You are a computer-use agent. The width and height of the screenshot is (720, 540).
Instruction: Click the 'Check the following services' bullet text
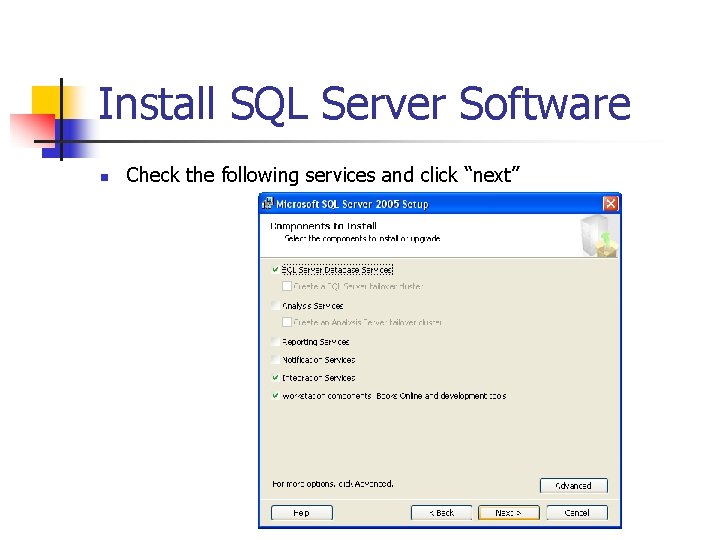click(x=323, y=175)
